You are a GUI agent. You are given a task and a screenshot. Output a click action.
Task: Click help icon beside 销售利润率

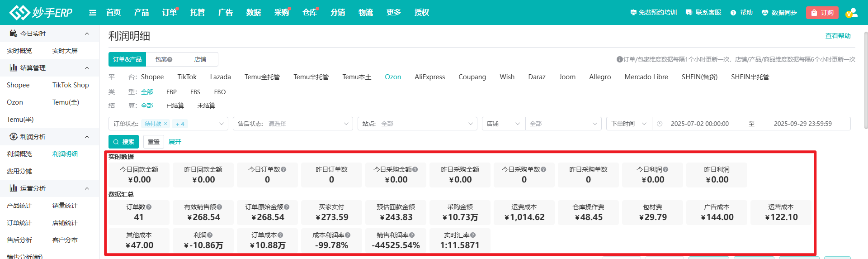click(412, 235)
